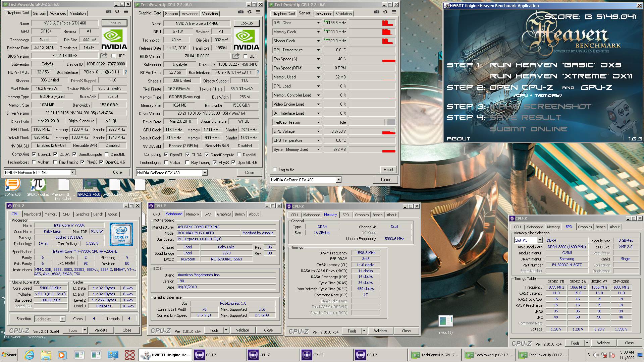Click Reset button in Sensors window
This screenshot has width=644, height=362.
tap(388, 170)
